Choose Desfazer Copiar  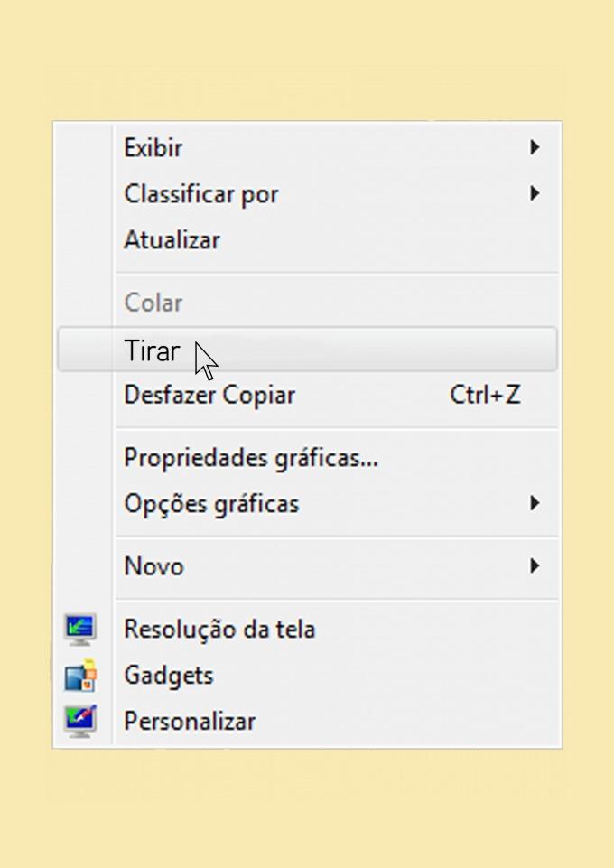(209, 395)
